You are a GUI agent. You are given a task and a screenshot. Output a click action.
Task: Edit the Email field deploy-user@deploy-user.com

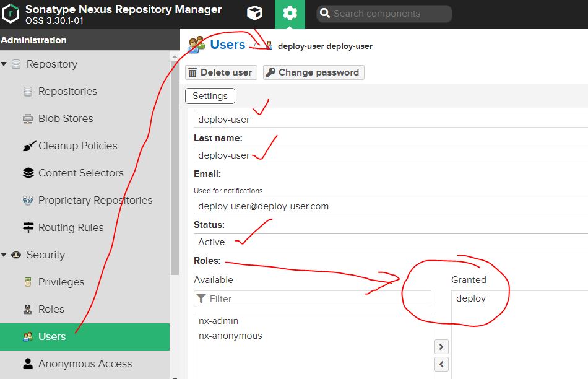391,206
